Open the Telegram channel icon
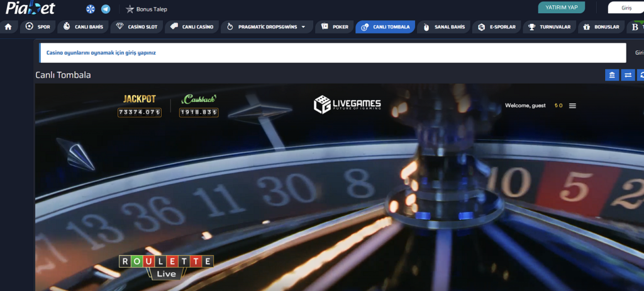The image size is (644, 291). (x=105, y=9)
